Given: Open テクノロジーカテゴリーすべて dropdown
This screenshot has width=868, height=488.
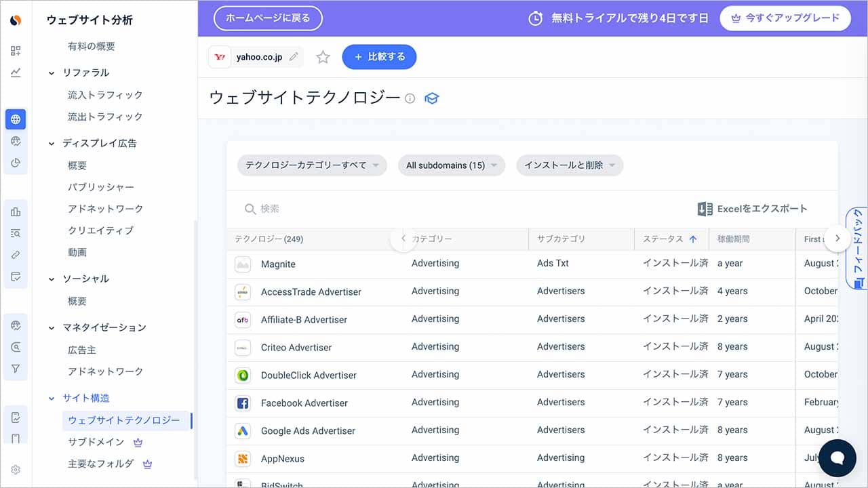Looking at the screenshot, I should tap(312, 165).
